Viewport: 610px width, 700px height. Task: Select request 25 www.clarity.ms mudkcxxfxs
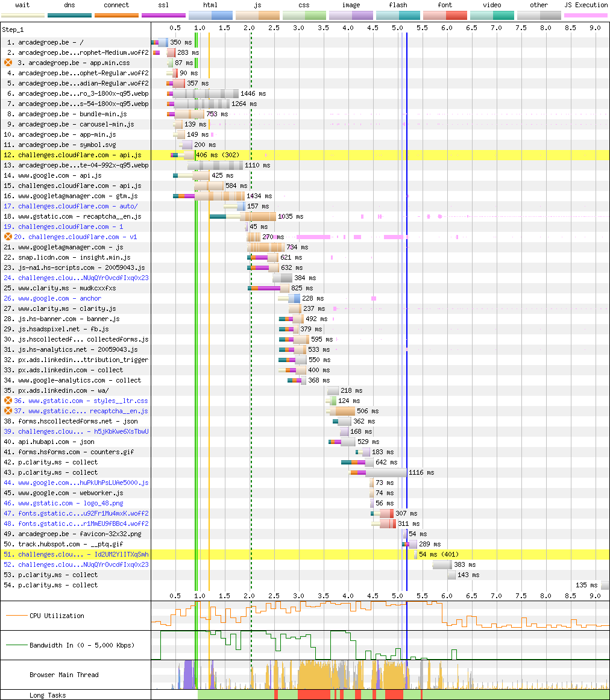click(x=60, y=288)
